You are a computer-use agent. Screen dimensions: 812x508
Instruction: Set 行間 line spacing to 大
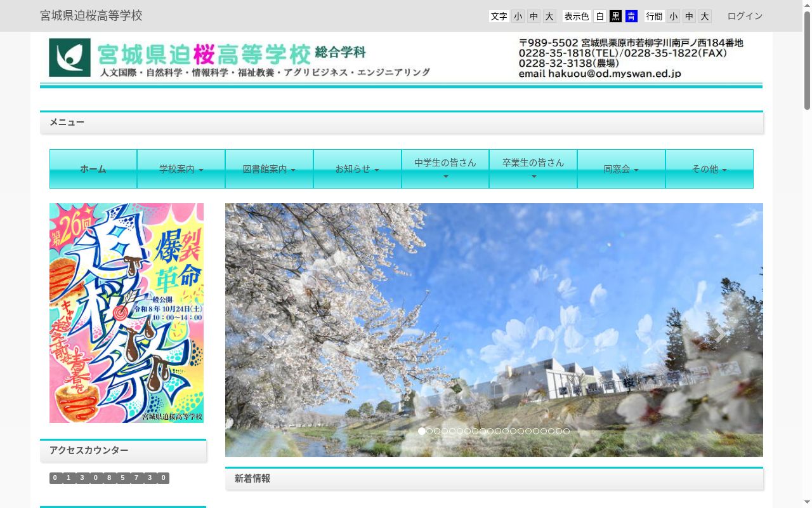pyautogui.click(x=705, y=17)
